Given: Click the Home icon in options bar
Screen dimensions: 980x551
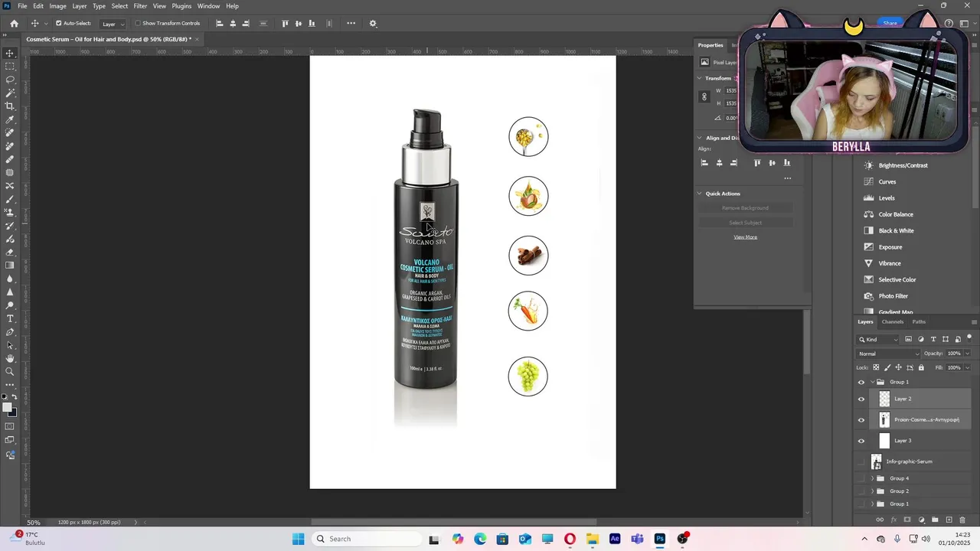Looking at the screenshot, I should click(14, 23).
